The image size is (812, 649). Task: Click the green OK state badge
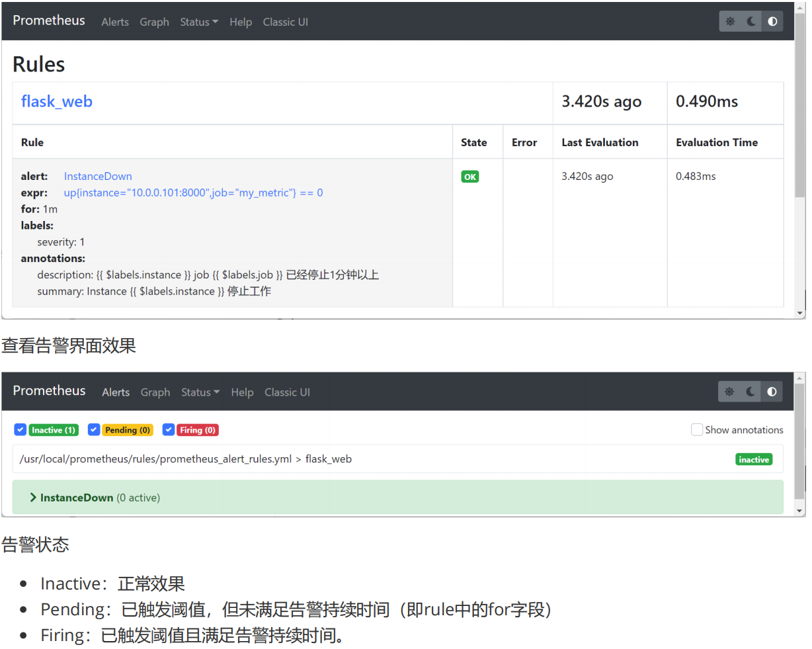coord(470,177)
